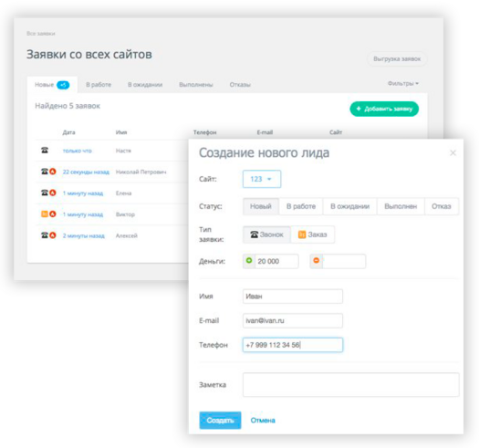Click red fire icon in Николай Петрович row
479x448 pixels.
(53, 172)
